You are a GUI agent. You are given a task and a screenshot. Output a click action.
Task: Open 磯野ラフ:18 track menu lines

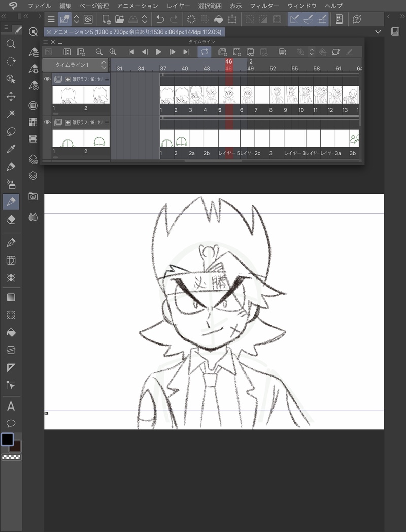click(x=107, y=123)
